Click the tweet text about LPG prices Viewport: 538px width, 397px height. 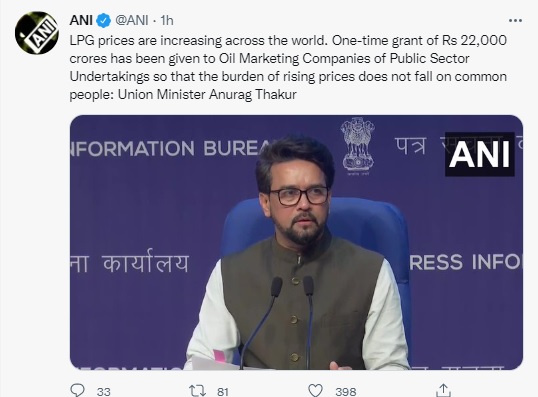288,67
